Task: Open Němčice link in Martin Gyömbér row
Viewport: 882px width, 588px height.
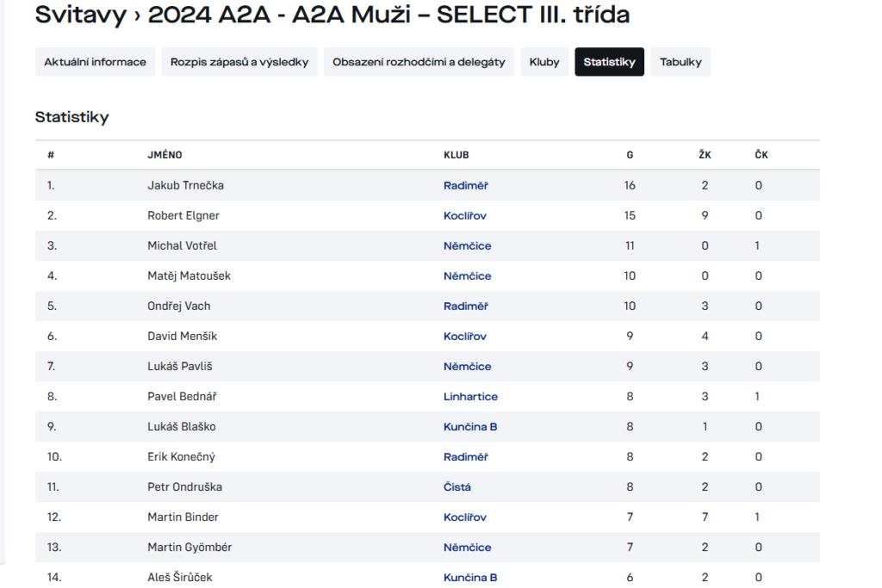Action: click(468, 548)
